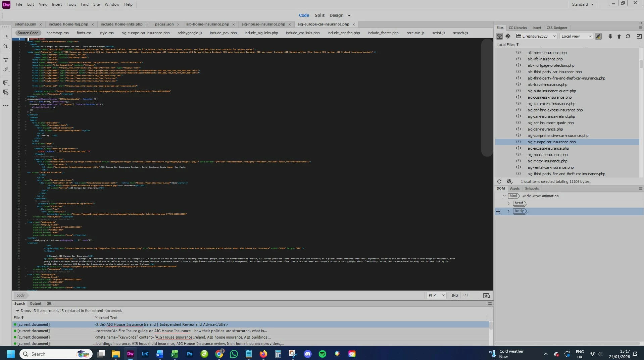Screen dimensions: 644x360
Task: Open the EireInsure2023 site dropdown
Action: point(537,36)
